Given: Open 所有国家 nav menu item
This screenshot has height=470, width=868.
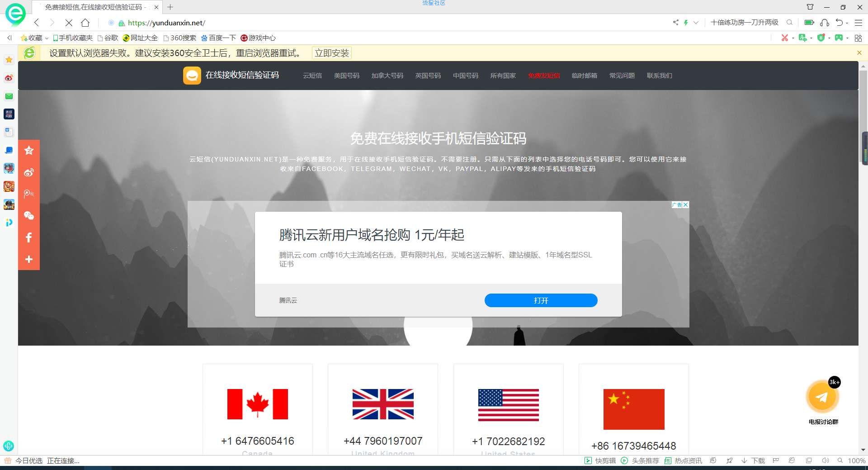Looking at the screenshot, I should click(503, 76).
